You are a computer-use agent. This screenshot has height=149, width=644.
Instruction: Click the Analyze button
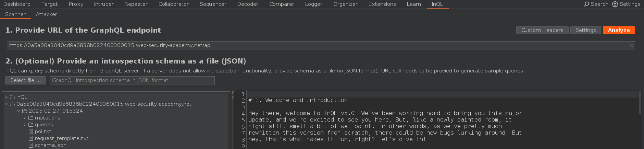[619, 30]
